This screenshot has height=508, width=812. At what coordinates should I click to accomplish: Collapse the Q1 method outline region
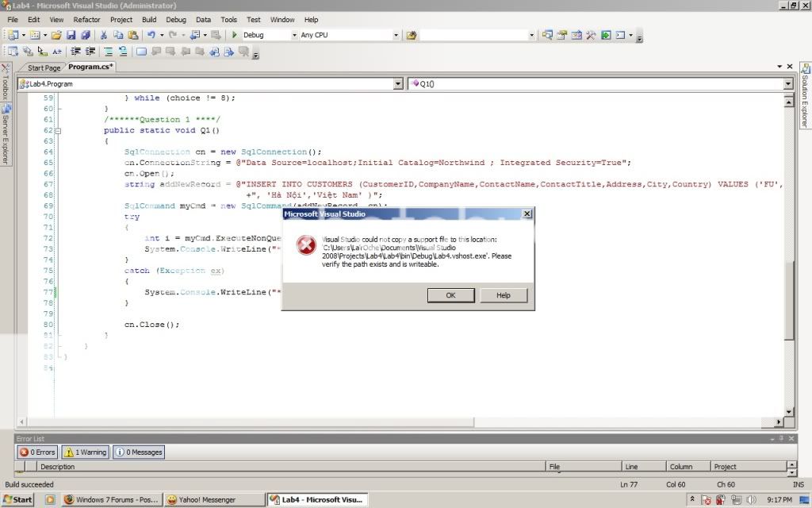point(58,131)
